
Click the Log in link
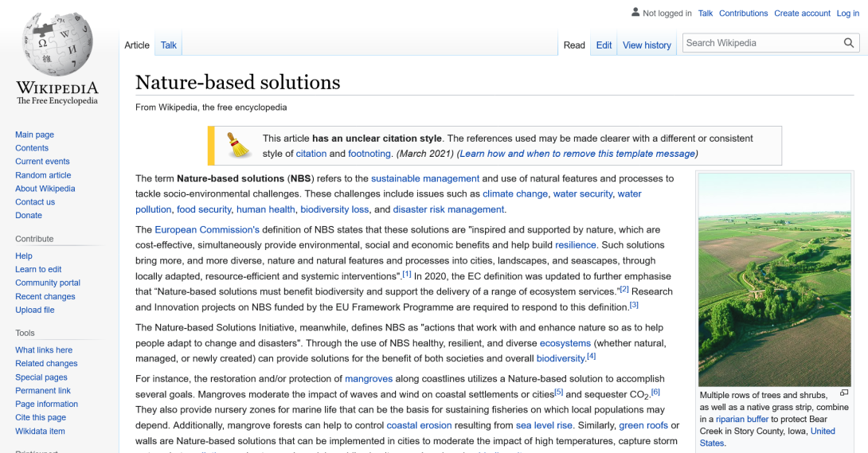point(848,14)
